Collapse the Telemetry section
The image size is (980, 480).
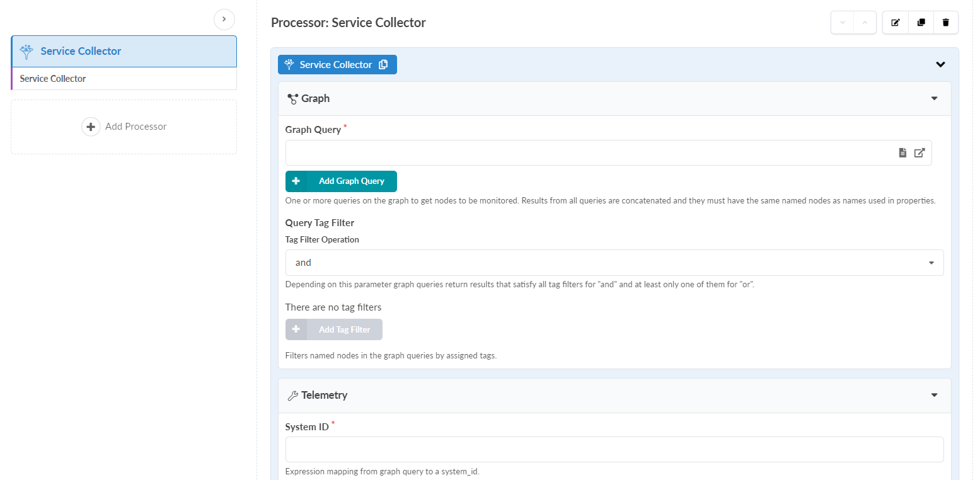(x=934, y=395)
